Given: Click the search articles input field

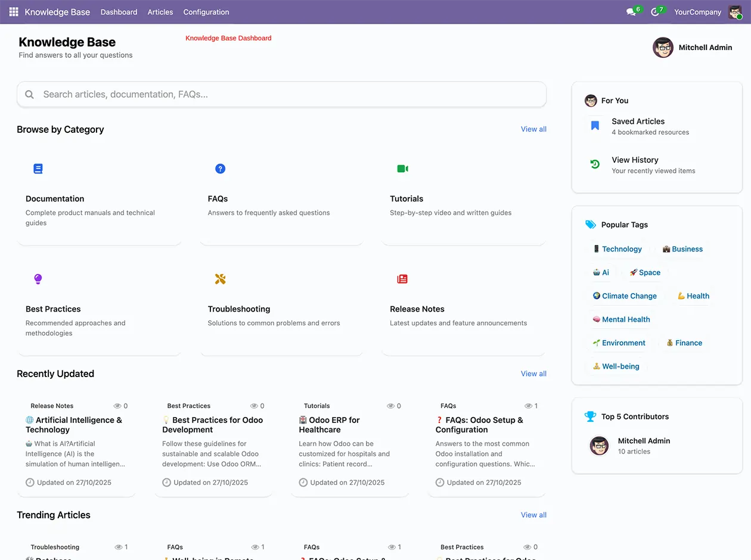Looking at the screenshot, I should point(281,94).
